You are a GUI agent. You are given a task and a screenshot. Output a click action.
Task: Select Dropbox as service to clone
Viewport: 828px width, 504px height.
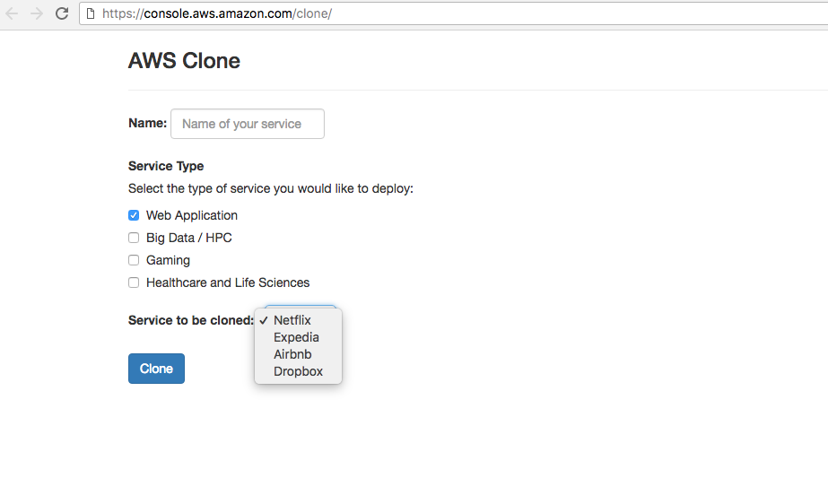[298, 371]
